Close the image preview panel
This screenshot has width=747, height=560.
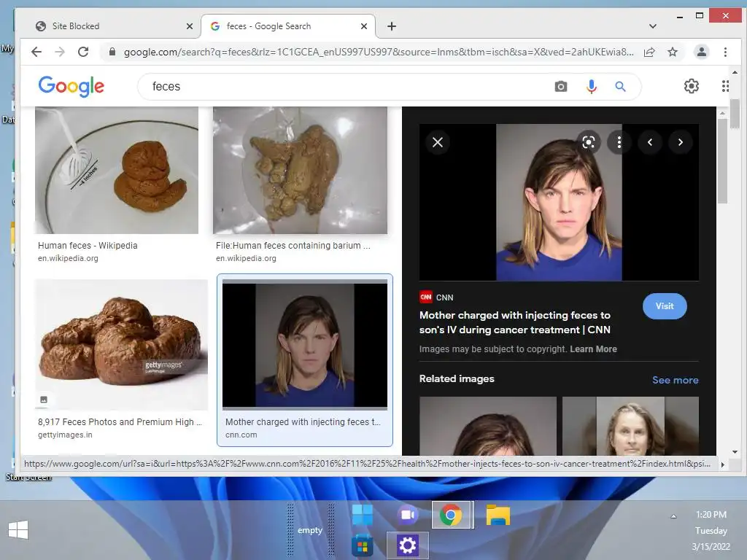(438, 142)
